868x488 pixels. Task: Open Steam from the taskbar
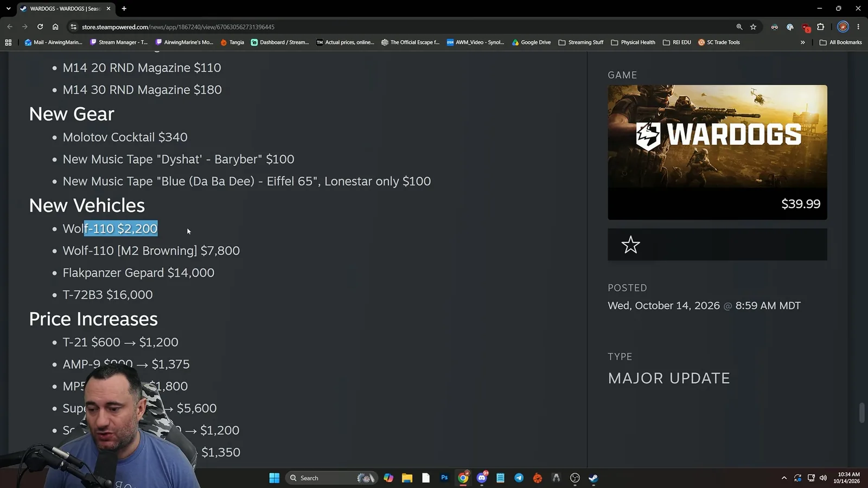(593, 478)
